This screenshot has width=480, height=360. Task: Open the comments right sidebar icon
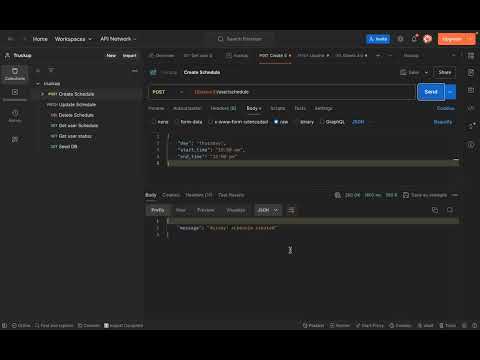tap(471, 90)
